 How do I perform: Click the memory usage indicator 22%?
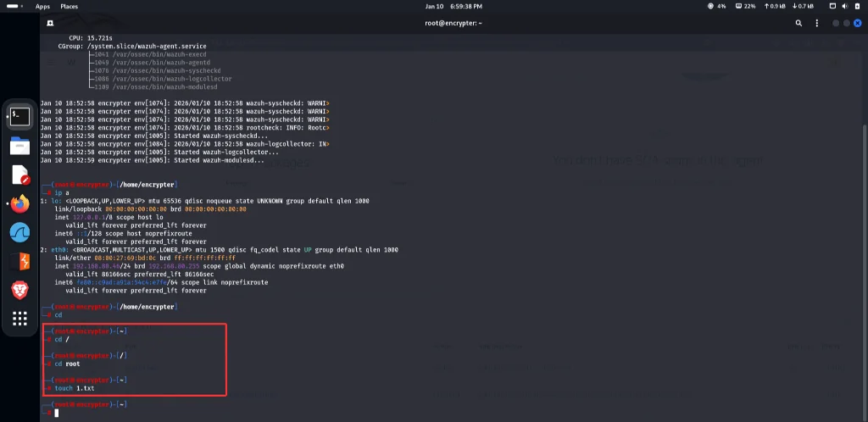click(745, 6)
